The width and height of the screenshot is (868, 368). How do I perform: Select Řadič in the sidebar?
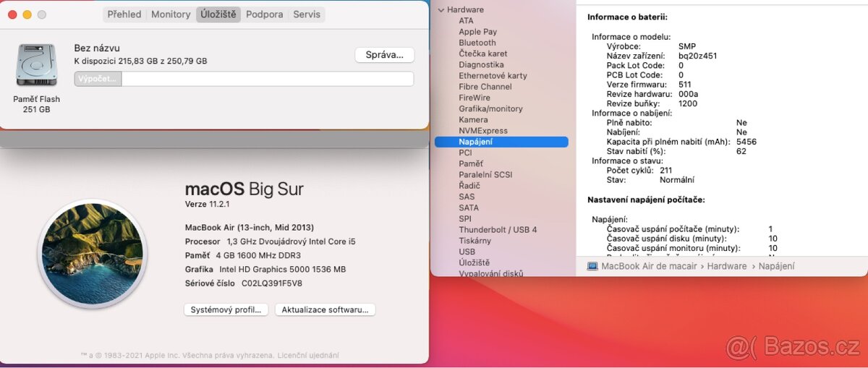(469, 186)
